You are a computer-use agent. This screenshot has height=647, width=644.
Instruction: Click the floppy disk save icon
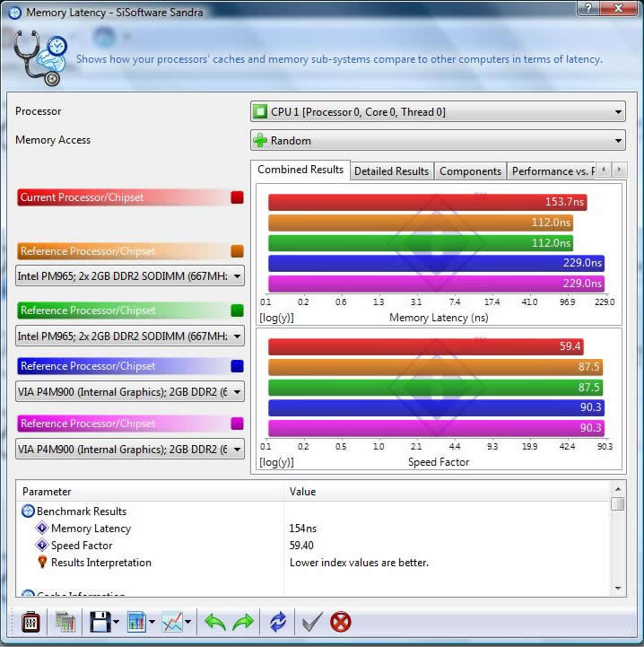tap(100, 622)
